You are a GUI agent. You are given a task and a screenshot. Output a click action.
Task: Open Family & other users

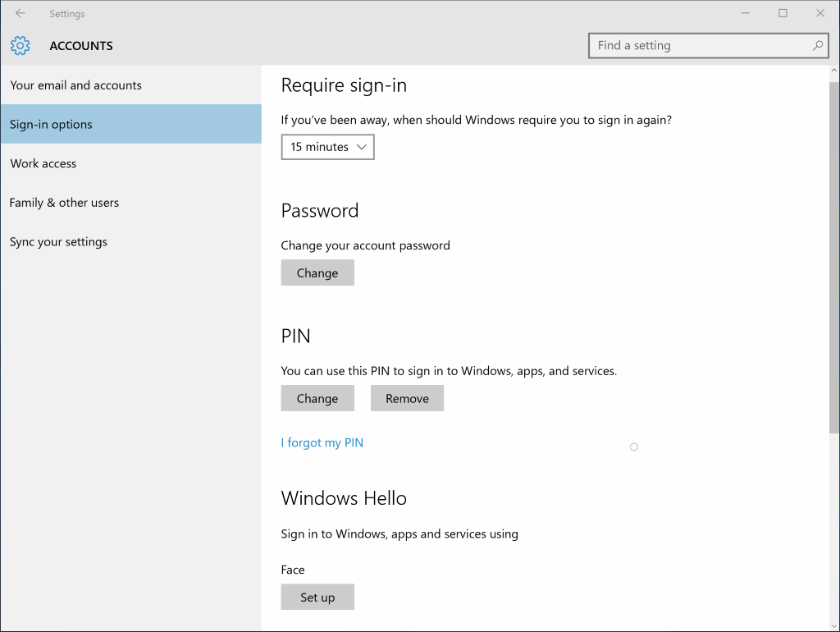click(x=130, y=203)
